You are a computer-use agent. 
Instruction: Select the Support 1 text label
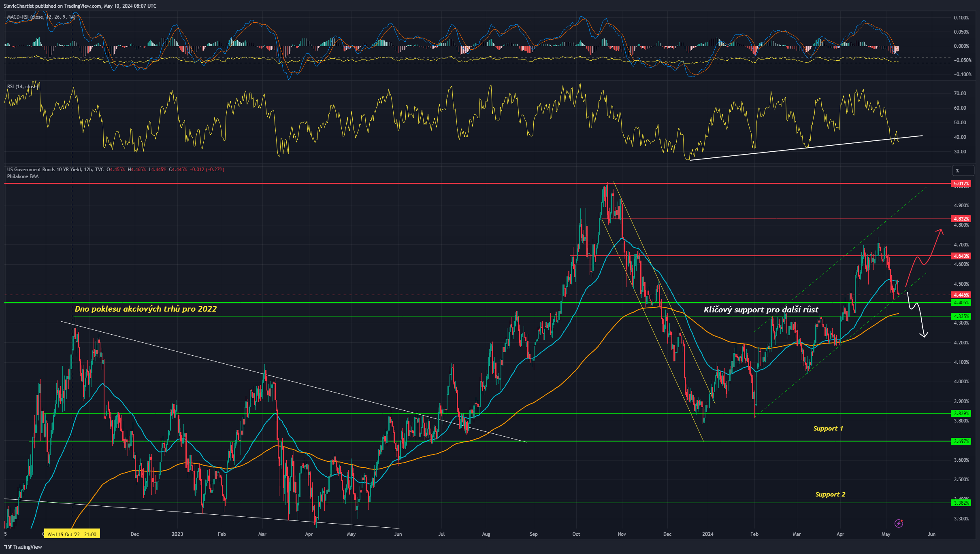coord(828,428)
